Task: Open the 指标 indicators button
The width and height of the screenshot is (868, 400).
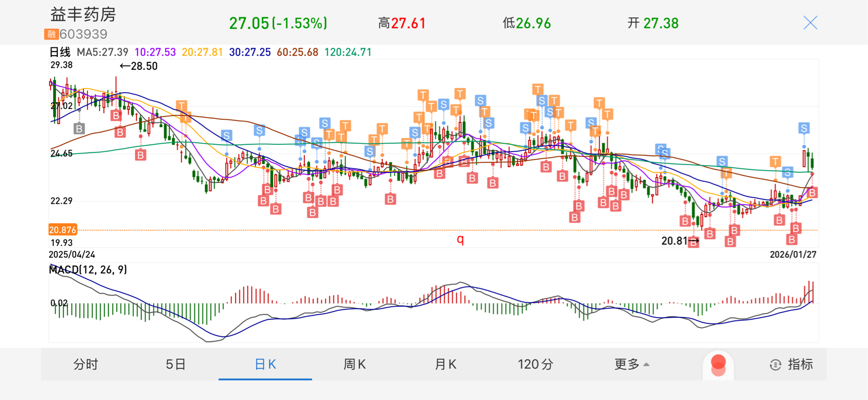Action: tap(791, 364)
